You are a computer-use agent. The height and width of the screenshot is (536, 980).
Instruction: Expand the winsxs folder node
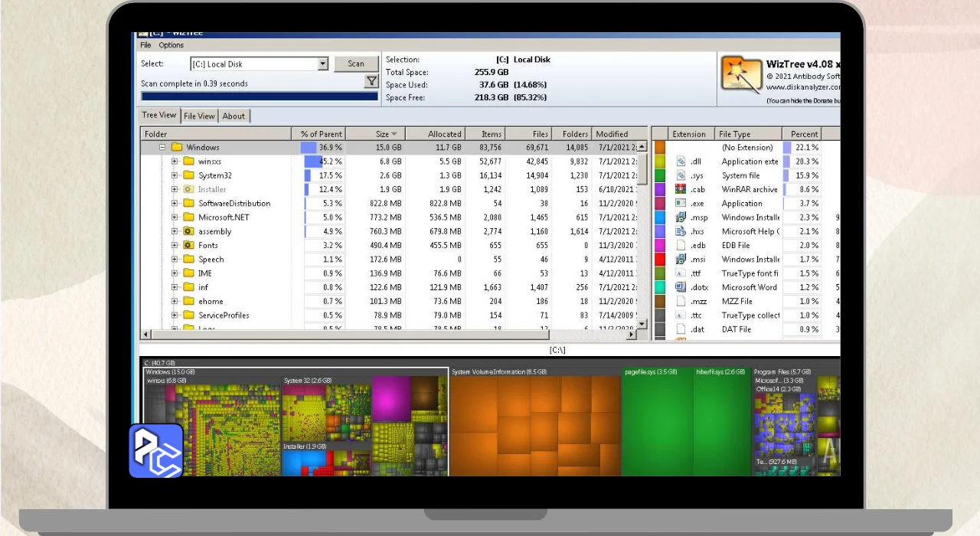pyautogui.click(x=175, y=162)
